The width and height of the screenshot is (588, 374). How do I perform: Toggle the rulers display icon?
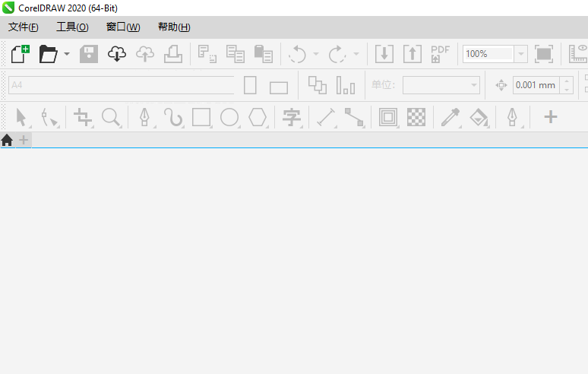(578, 54)
